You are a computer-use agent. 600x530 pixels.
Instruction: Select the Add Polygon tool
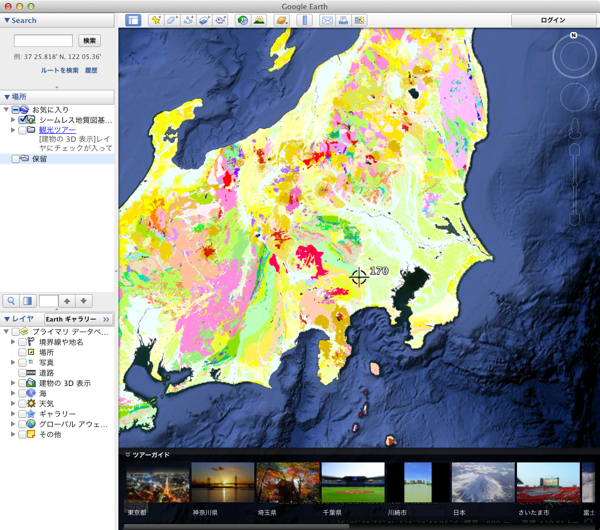[172, 20]
